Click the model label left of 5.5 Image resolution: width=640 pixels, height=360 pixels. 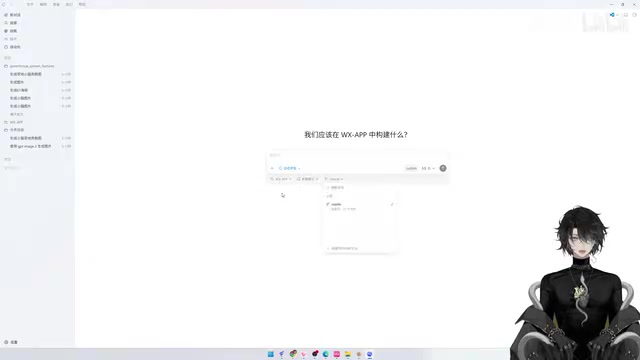(x=411, y=168)
